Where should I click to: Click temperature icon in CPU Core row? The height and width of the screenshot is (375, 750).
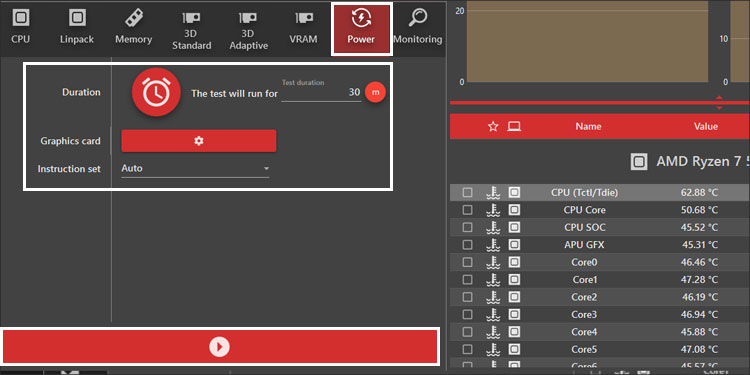tap(493, 210)
